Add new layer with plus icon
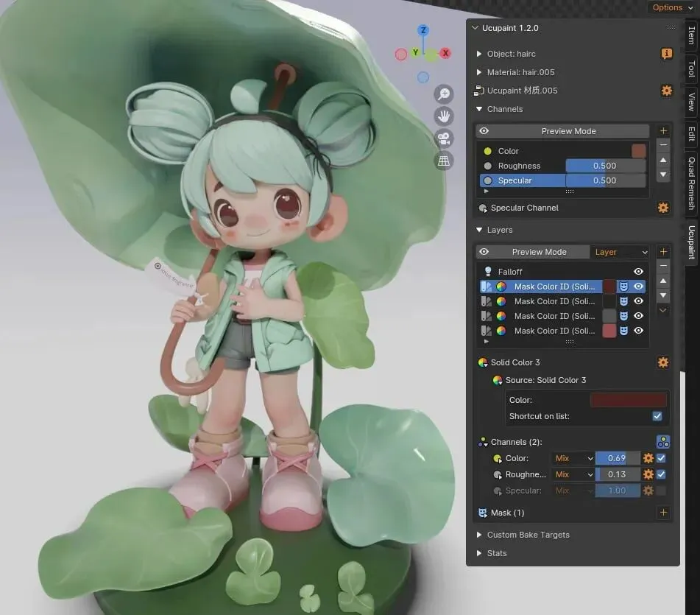Image resolution: width=700 pixels, height=615 pixels. point(663,252)
